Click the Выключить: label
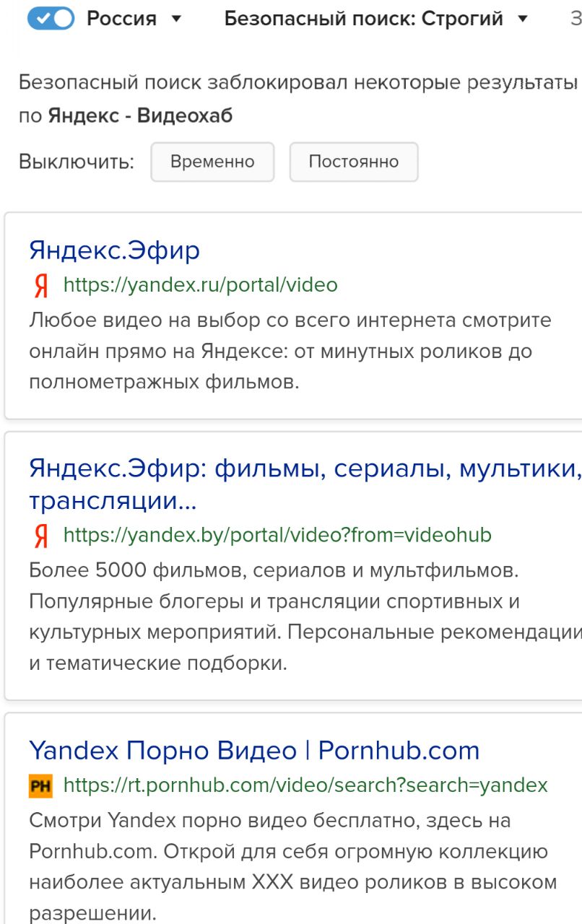 point(77,162)
